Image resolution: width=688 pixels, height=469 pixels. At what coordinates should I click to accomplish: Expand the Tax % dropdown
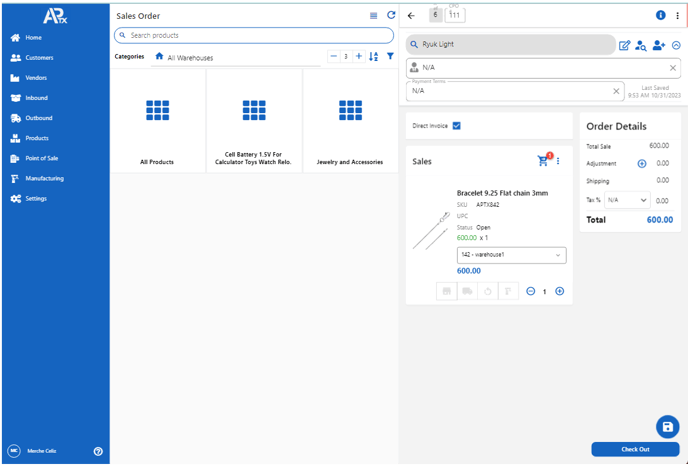pyautogui.click(x=627, y=200)
